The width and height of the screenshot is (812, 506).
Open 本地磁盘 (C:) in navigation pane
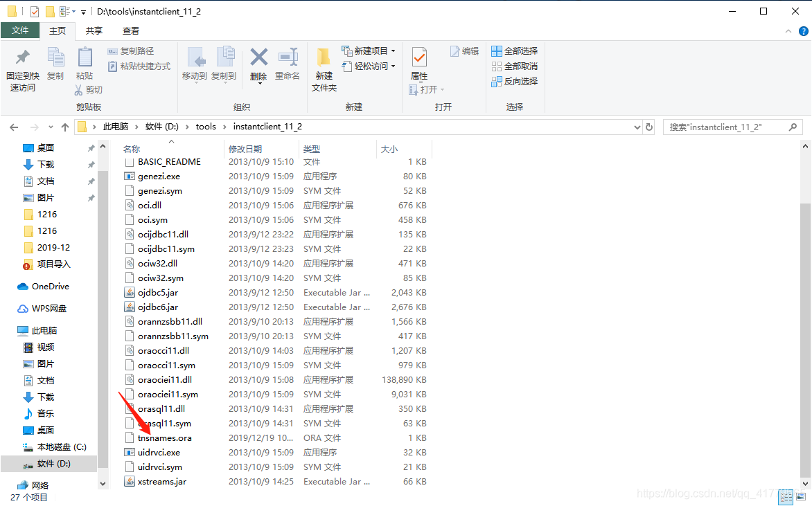point(62,446)
